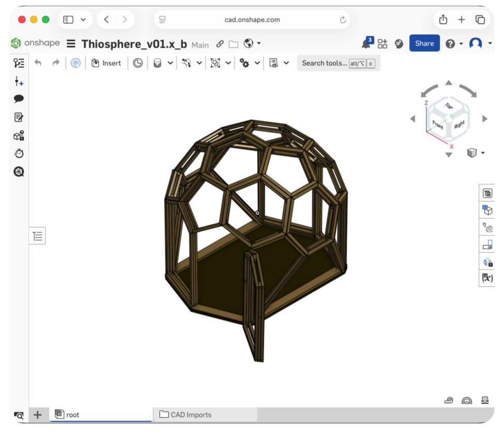Image resolution: width=504 pixels, height=435 pixels.
Task: Open the Insert parts tool
Action: [x=106, y=63]
